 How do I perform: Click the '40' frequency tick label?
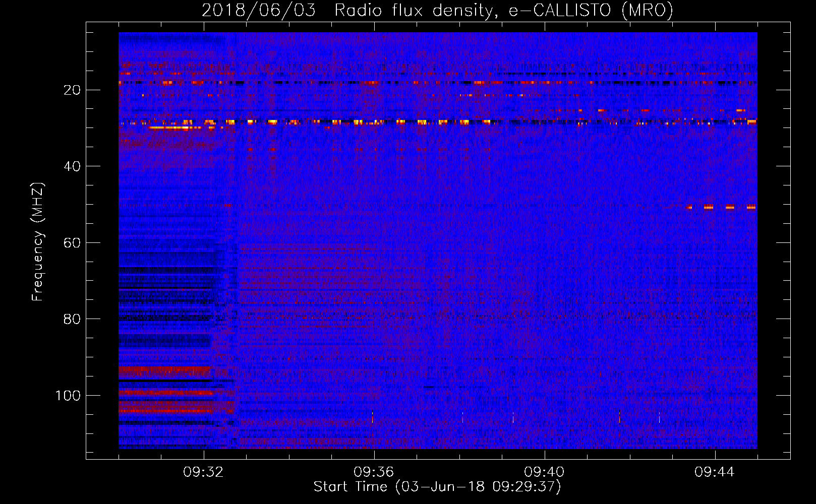click(72, 166)
